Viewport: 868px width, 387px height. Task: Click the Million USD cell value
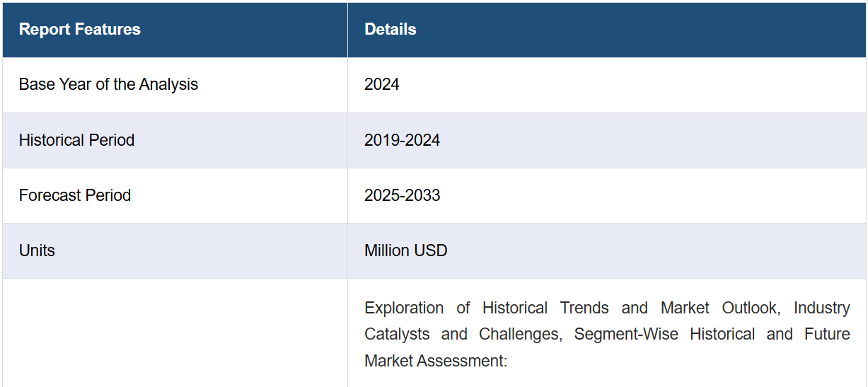tap(405, 250)
